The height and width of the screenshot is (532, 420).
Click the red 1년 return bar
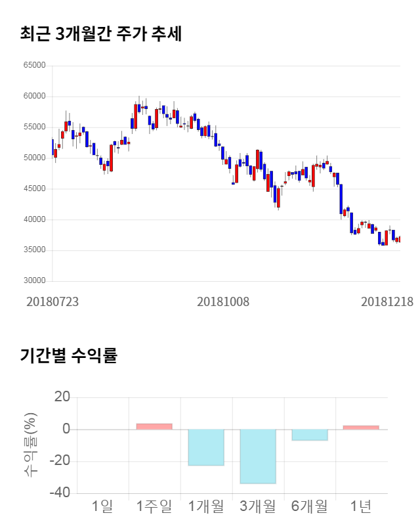pos(361,427)
